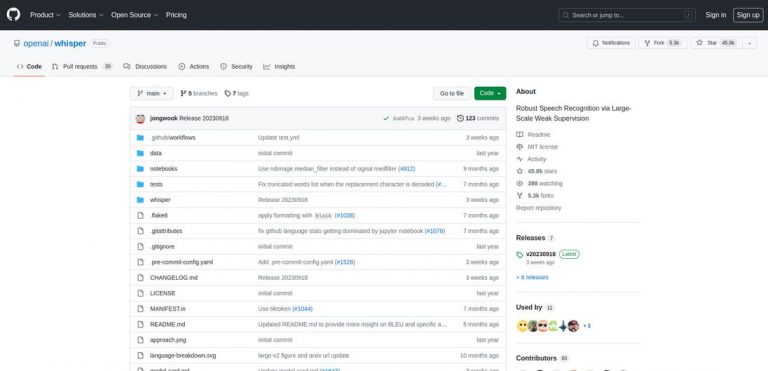
Task: Open the .pre-commit-config.yaml file
Action: (x=181, y=262)
